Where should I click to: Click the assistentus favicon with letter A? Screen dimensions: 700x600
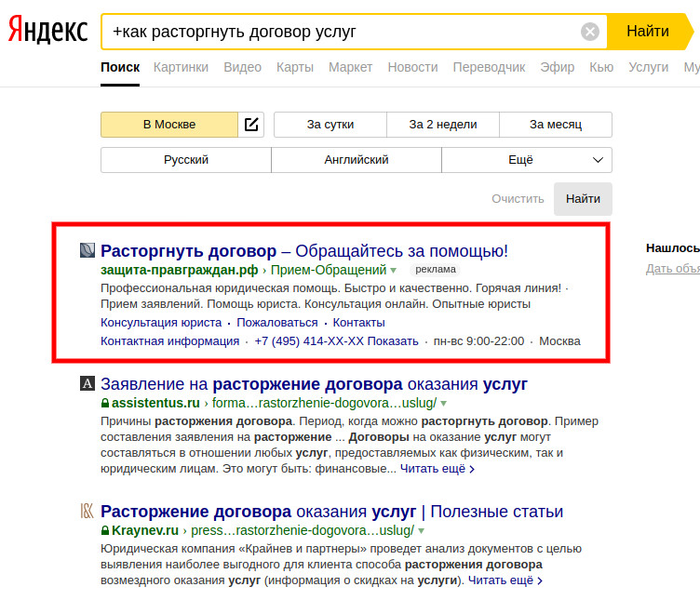point(87,383)
